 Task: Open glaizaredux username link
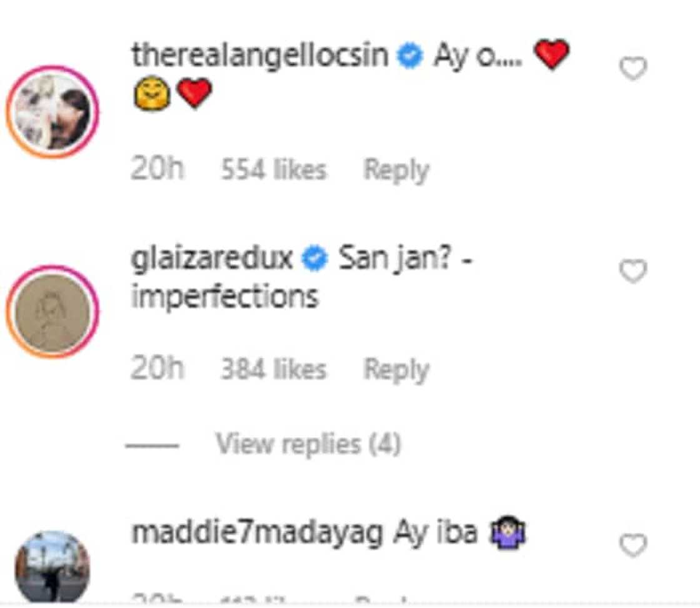212,259
